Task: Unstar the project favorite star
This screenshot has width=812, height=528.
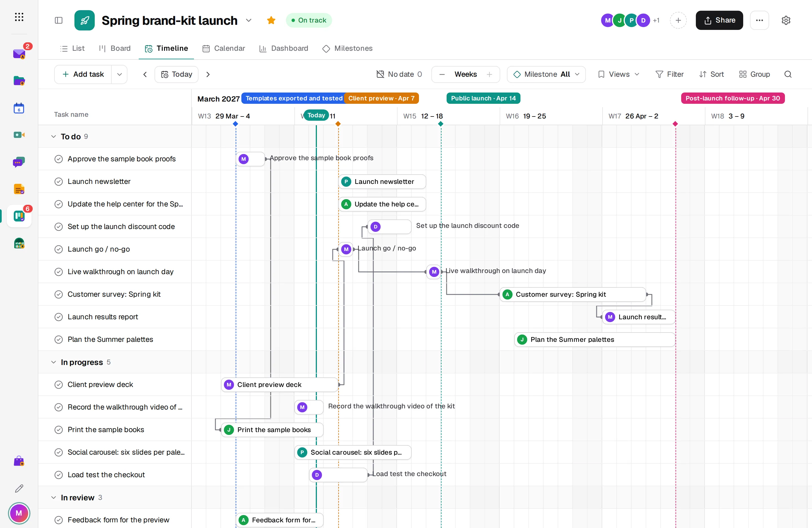Action: click(x=271, y=20)
